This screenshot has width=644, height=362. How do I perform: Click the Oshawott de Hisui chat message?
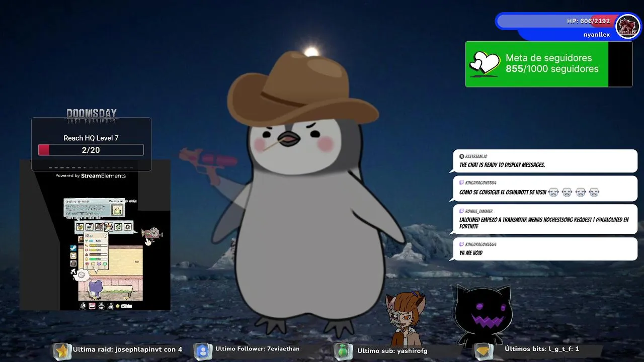coord(545,188)
